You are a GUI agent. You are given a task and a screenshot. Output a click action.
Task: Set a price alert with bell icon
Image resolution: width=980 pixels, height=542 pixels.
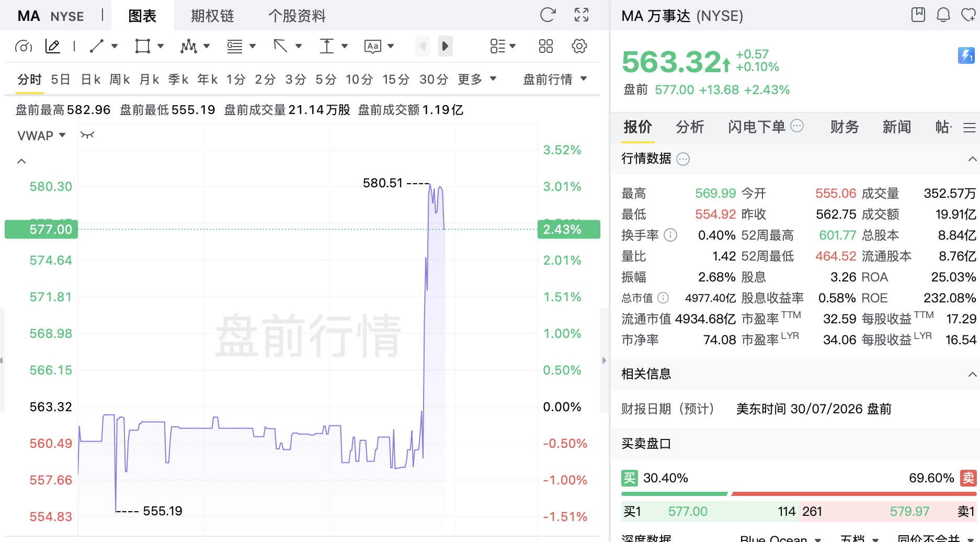pos(943,15)
